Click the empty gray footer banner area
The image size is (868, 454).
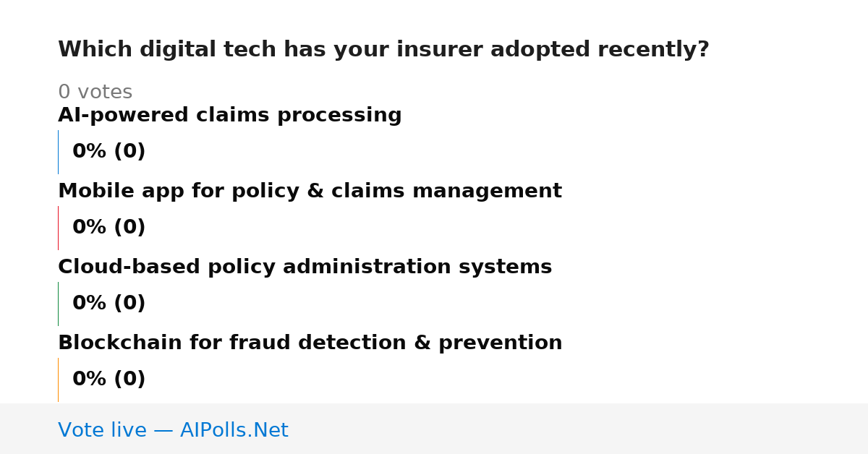click(579, 429)
